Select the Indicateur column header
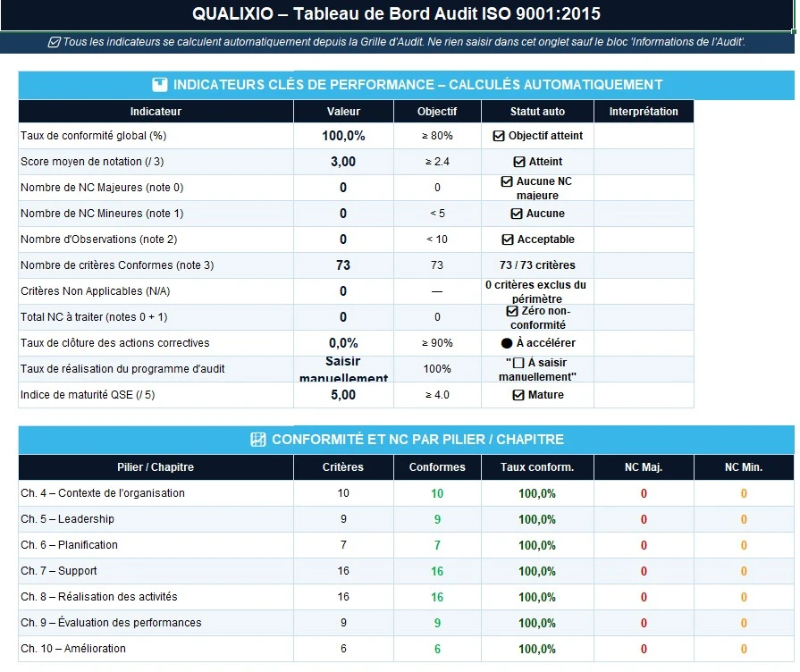Viewport: 800px width, 672px height. [x=156, y=111]
